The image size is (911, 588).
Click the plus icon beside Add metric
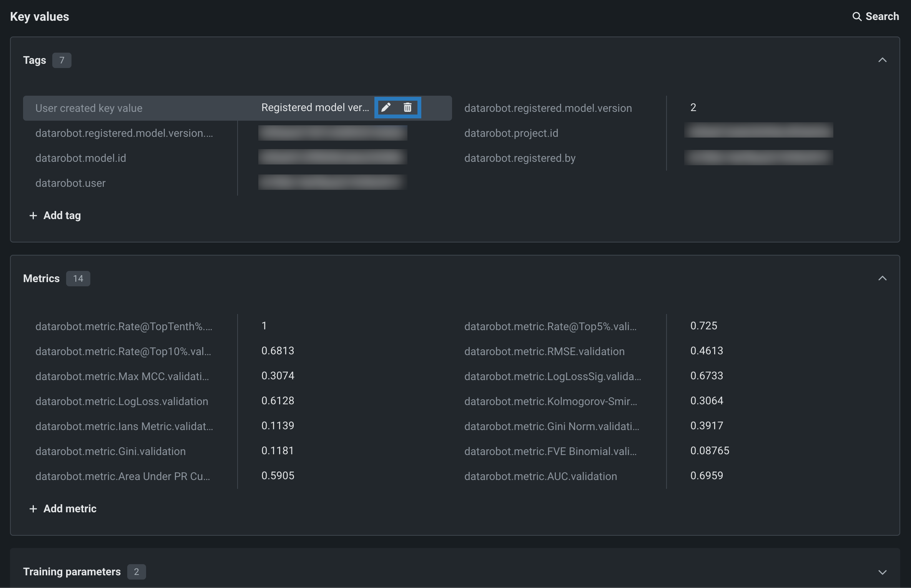[33, 509]
